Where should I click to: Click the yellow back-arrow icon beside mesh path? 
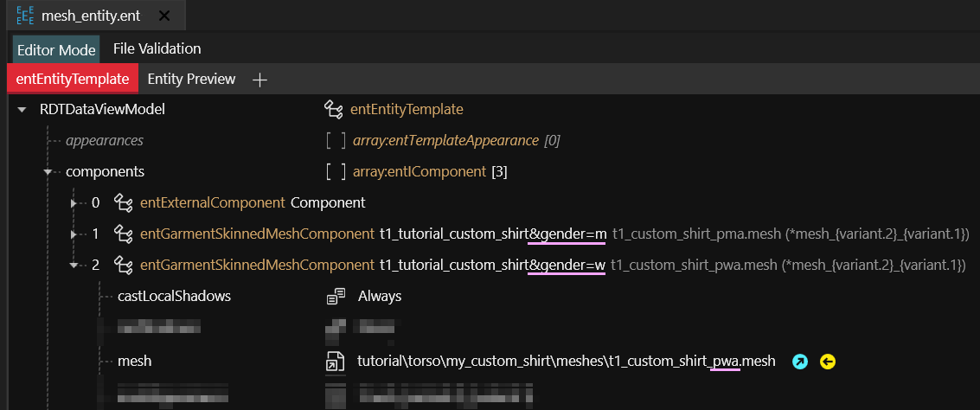click(x=828, y=362)
